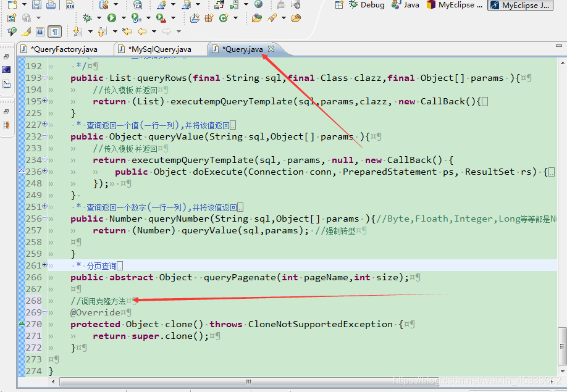This screenshot has width=567, height=392.
Task: Expand the folded comment at line 227
Action: (45, 124)
